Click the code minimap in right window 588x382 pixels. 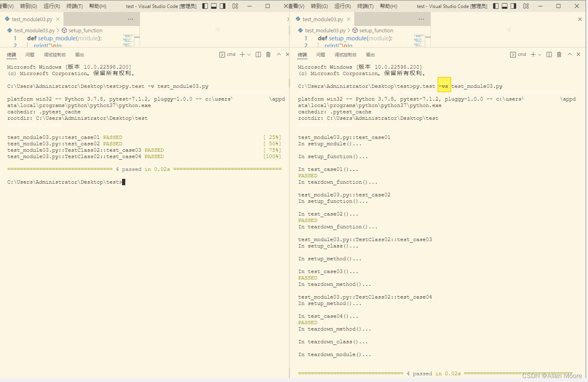click(x=419, y=40)
